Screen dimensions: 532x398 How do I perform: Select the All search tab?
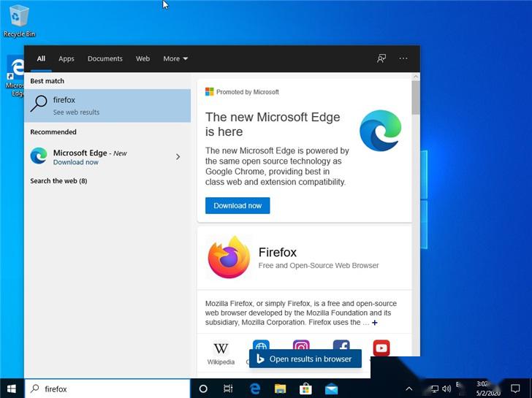(41, 58)
